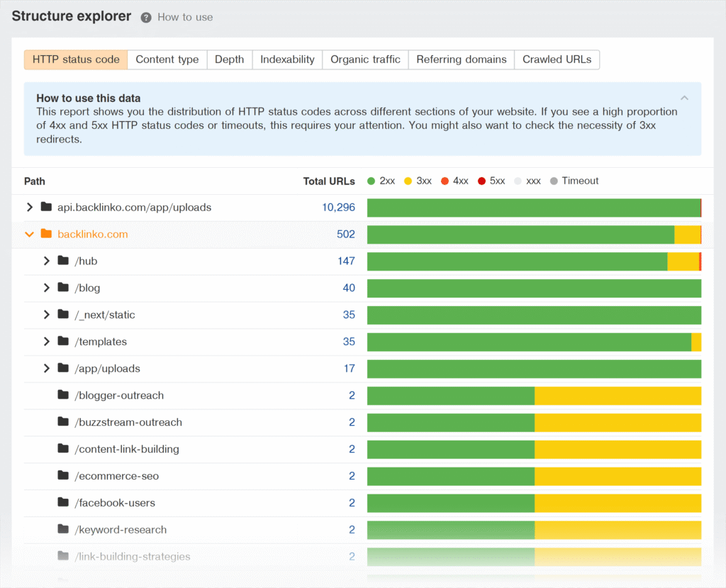Collapse the How to use this data box
The height and width of the screenshot is (588, 726).
(684, 98)
